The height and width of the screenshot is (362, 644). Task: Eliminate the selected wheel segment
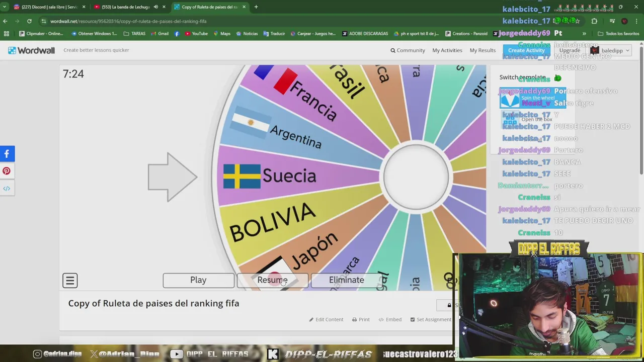(x=346, y=280)
